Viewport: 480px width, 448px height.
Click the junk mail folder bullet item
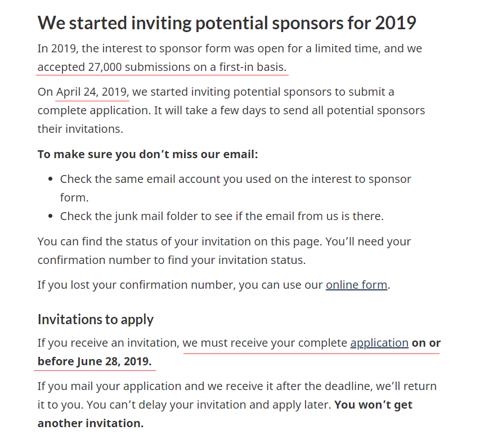[x=221, y=216]
